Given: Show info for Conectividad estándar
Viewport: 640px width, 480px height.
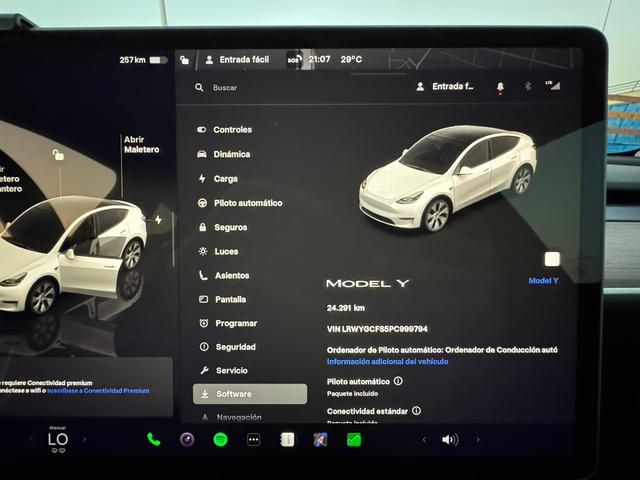Looking at the screenshot, I should 416,411.
